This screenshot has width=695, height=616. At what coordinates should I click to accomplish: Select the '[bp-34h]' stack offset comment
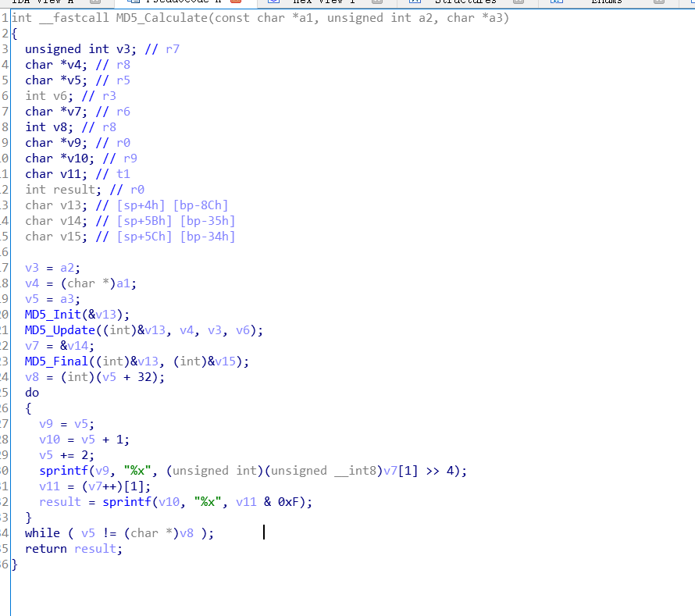(208, 237)
